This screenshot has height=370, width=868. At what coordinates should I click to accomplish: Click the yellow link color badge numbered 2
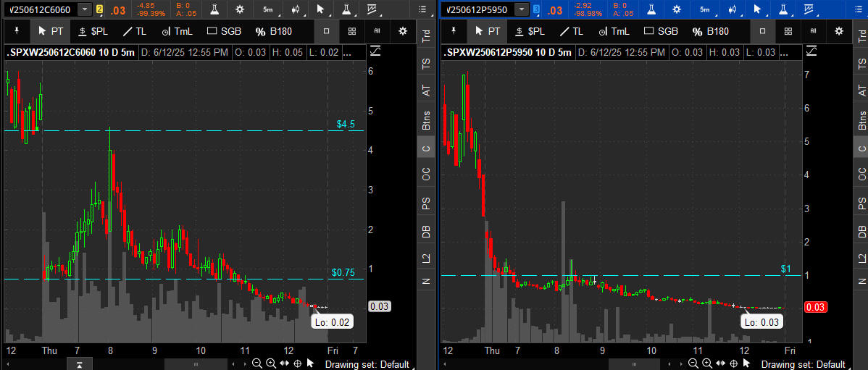(x=100, y=9)
